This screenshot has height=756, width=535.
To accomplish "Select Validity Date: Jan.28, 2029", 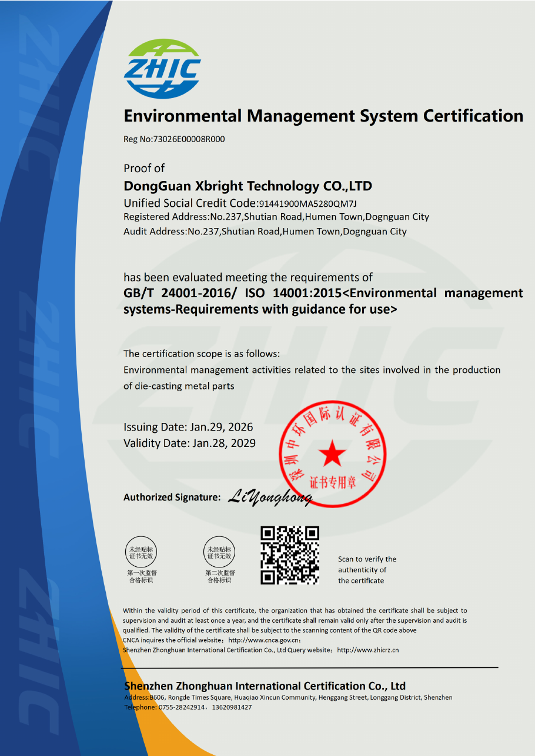I will 189,443.
